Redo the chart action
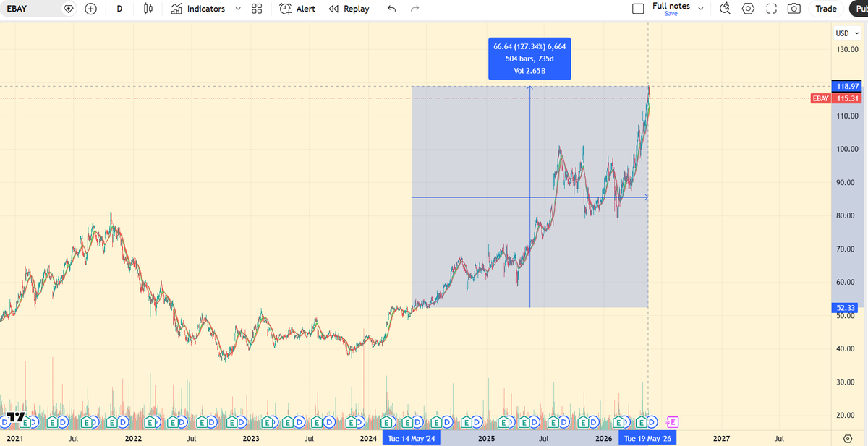868x446 pixels. click(x=414, y=9)
